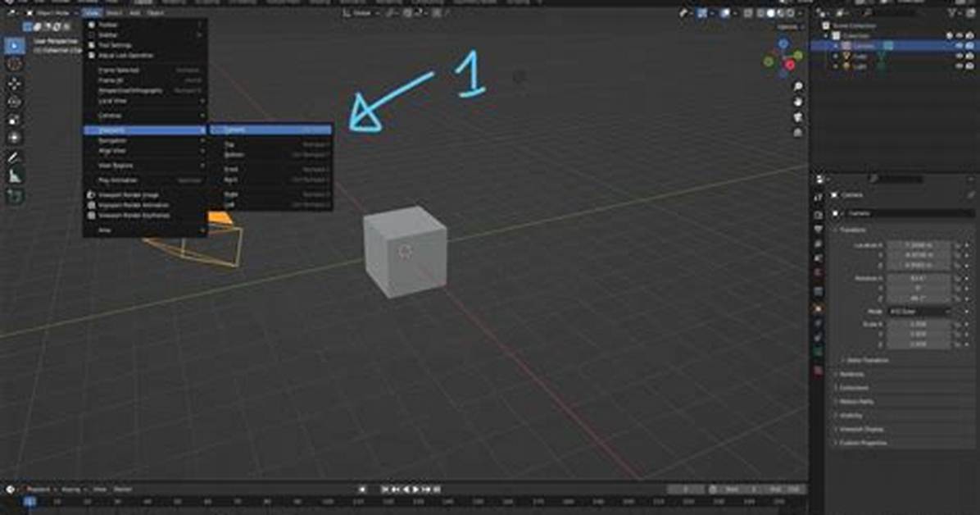
Task: Open the Add menu in viewport header
Action: [134, 12]
